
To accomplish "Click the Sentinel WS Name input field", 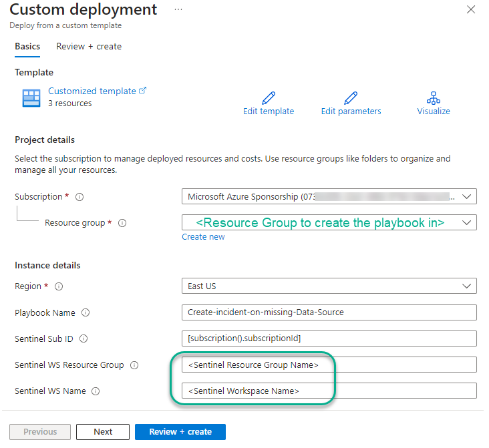I will click(329, 391).
